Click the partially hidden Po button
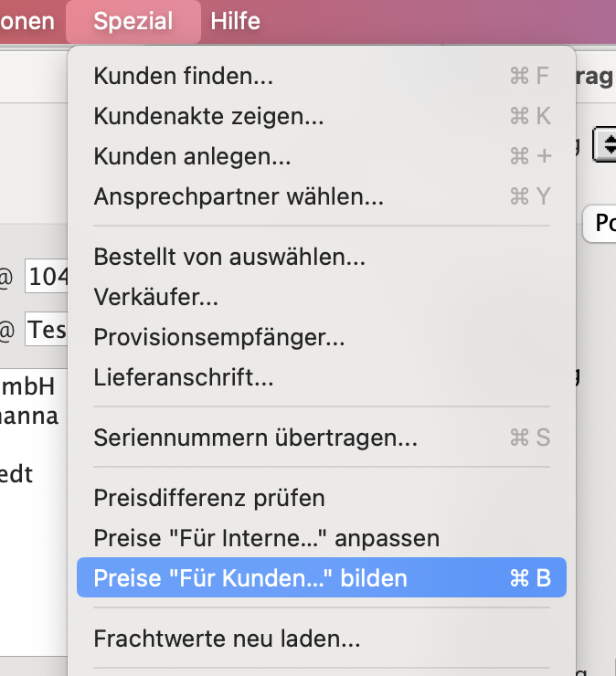 point(601,224)
